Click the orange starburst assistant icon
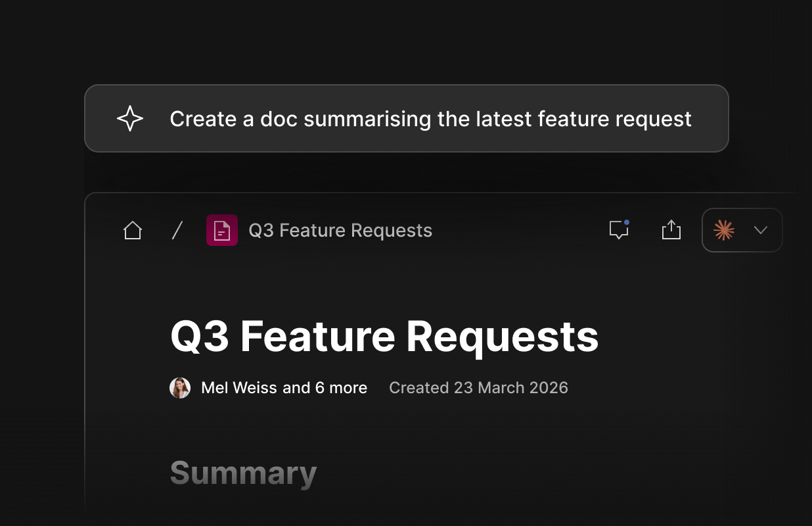 tap(724, 230)
